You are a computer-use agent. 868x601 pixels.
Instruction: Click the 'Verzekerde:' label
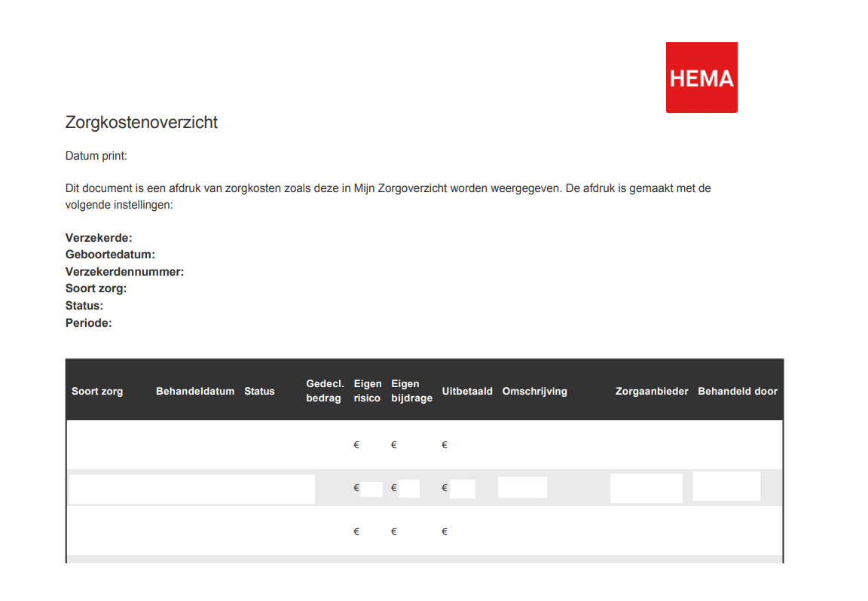tap(99, 238)
